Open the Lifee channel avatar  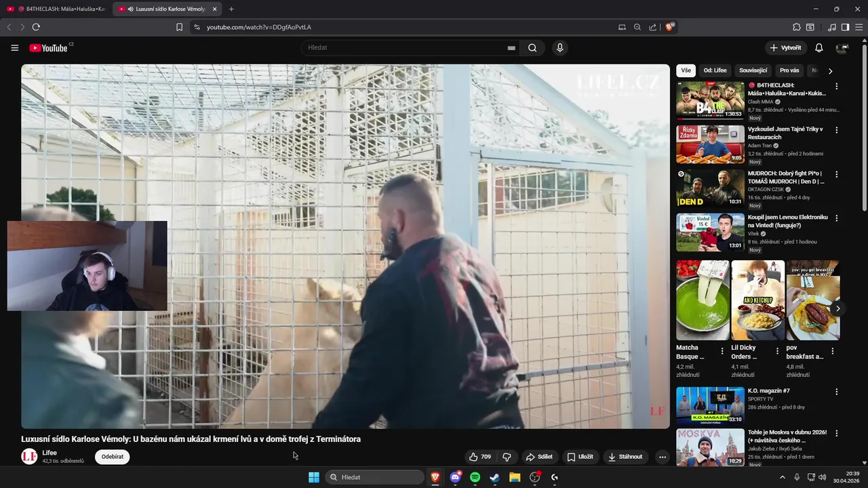pos(29,456)
